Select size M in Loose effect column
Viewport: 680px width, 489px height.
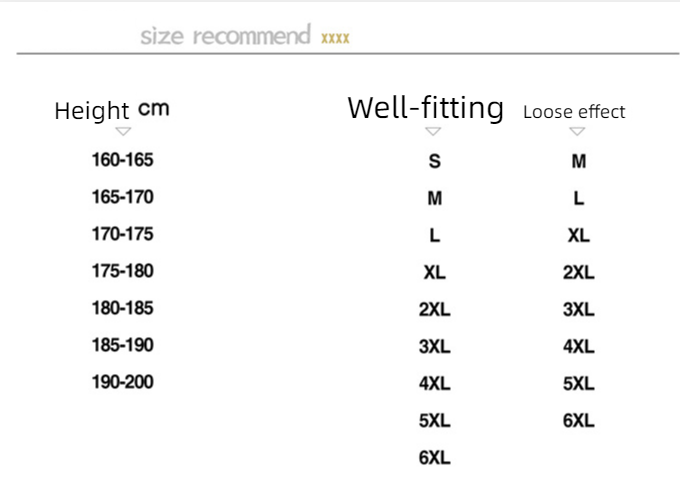click(578, 161)
